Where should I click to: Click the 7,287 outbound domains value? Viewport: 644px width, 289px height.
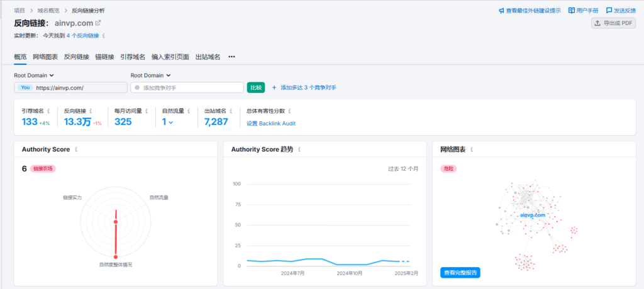coord(216,121)
